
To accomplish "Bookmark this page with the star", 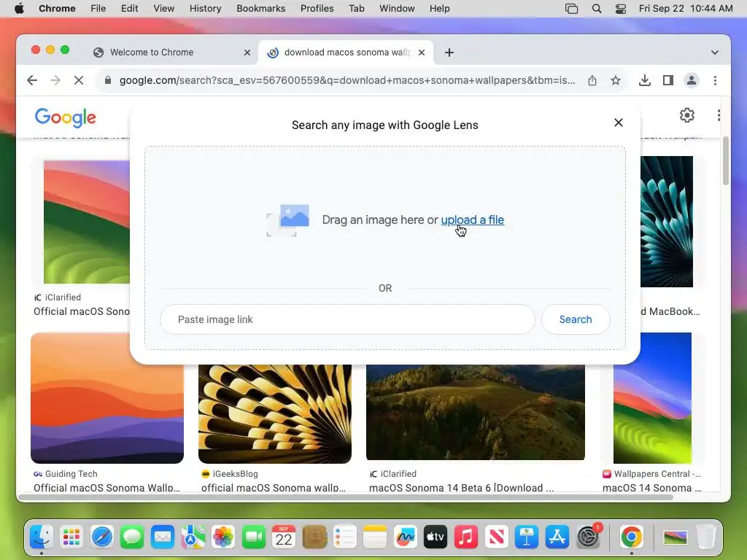I will pos(616,80).
